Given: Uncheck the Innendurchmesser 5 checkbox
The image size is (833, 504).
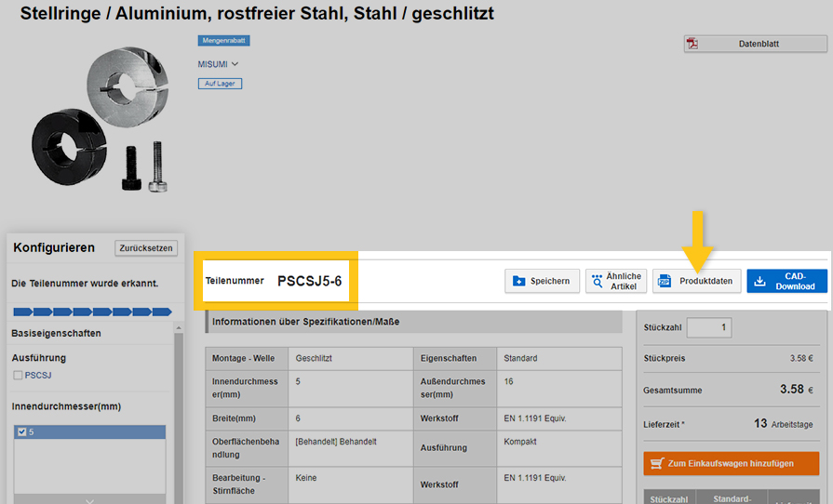Looking at the screenshot, I should point(21,432).
